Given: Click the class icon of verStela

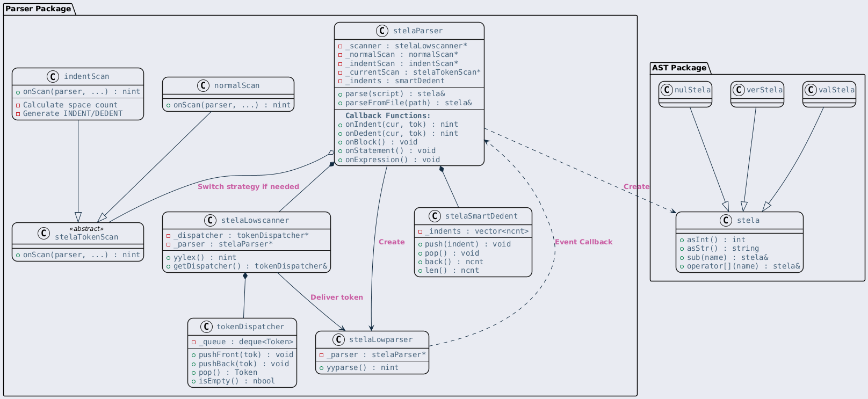Looking at the screenshot, I should tap(740, 90).
